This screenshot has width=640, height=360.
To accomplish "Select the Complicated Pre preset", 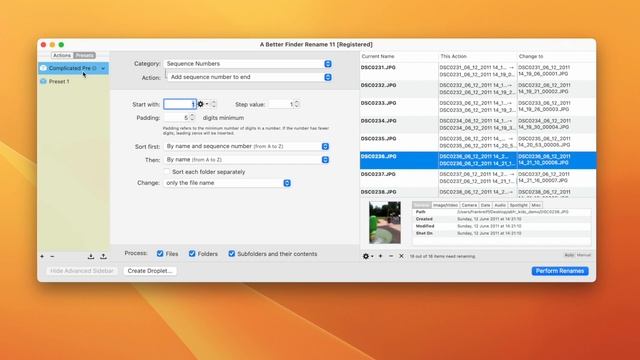I will pyautogui.click(x=73, y=68).
